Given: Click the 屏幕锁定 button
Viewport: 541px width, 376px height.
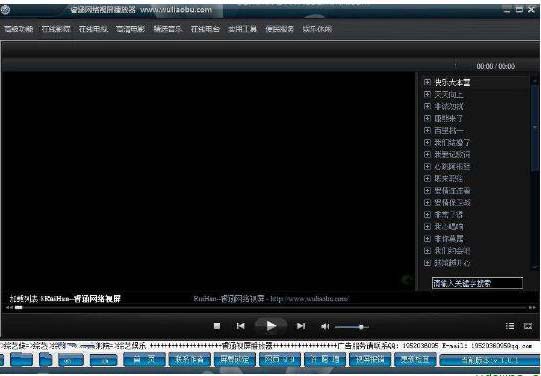Looking at the screenshot, I should tap(235, 360).
